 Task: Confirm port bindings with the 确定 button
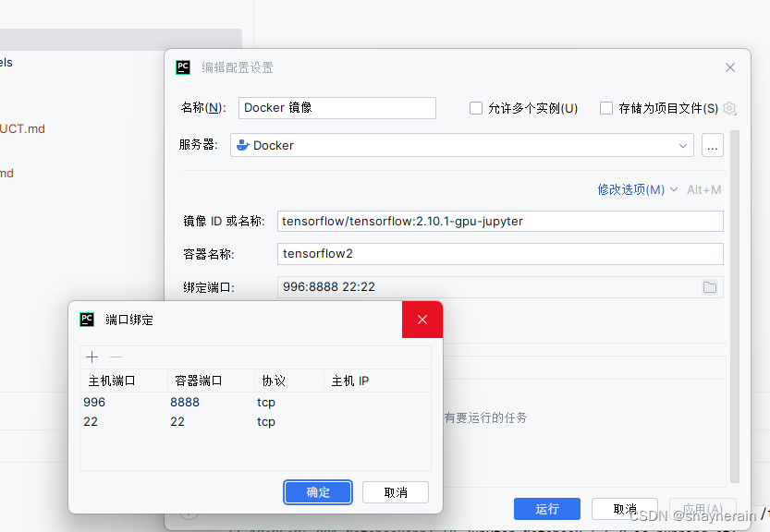[x=317, y=492]
